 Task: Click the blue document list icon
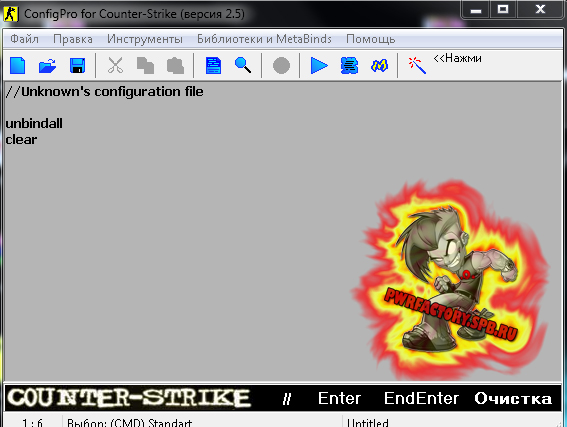tap(213, 66)
